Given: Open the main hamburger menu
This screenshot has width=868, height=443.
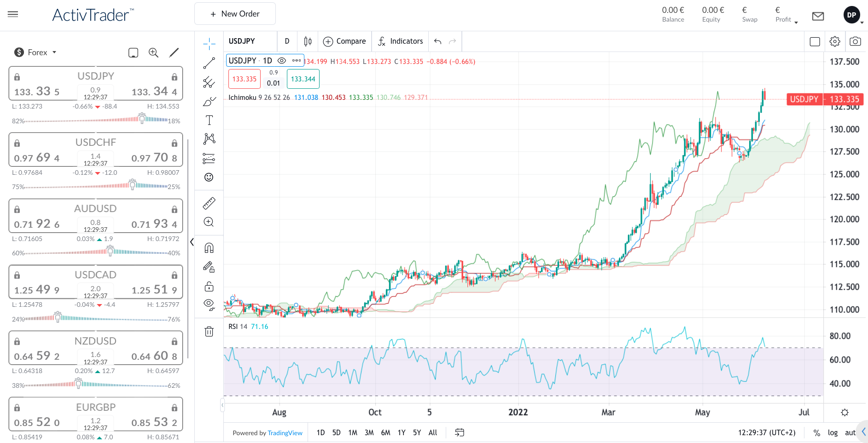Looking at the screenshot, I should point(13,14).
